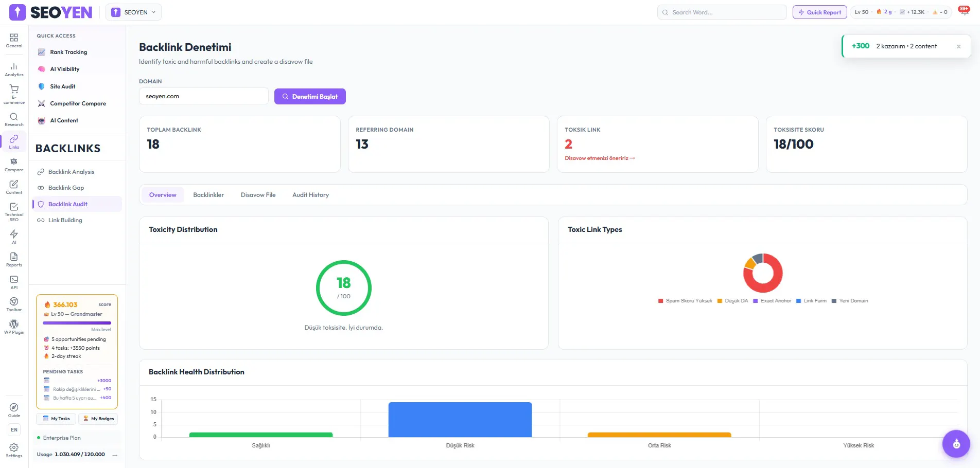Open the Compare section icon

pos(14,165)
